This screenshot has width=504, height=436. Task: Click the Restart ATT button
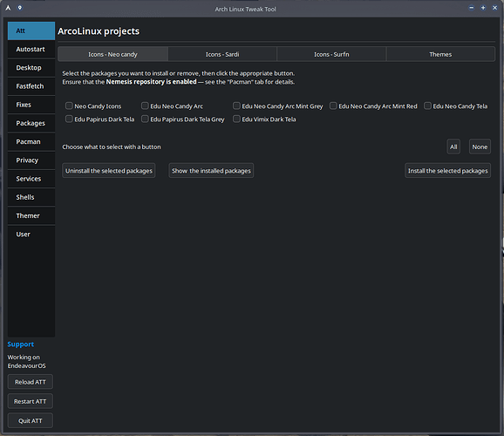tap(31, 401)
